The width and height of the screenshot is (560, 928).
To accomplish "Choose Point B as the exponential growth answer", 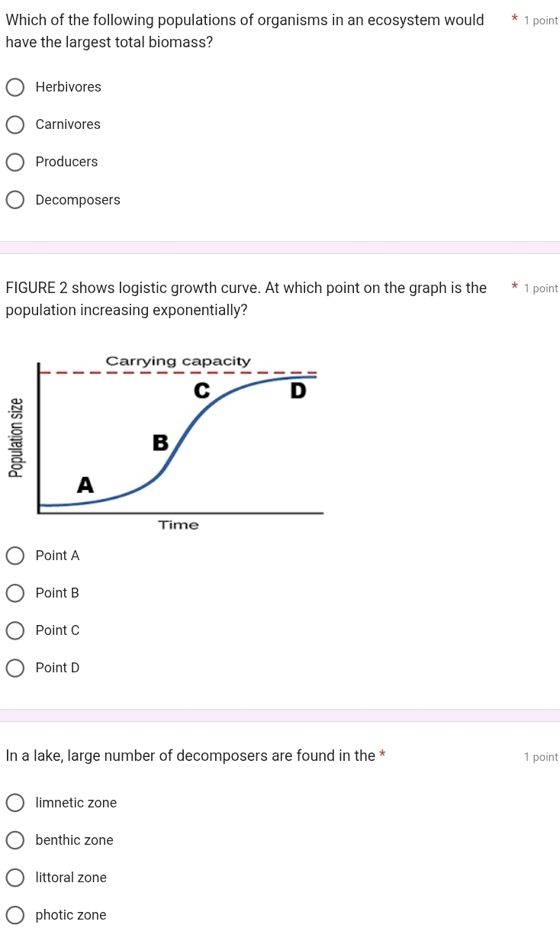I will point(14,593).
